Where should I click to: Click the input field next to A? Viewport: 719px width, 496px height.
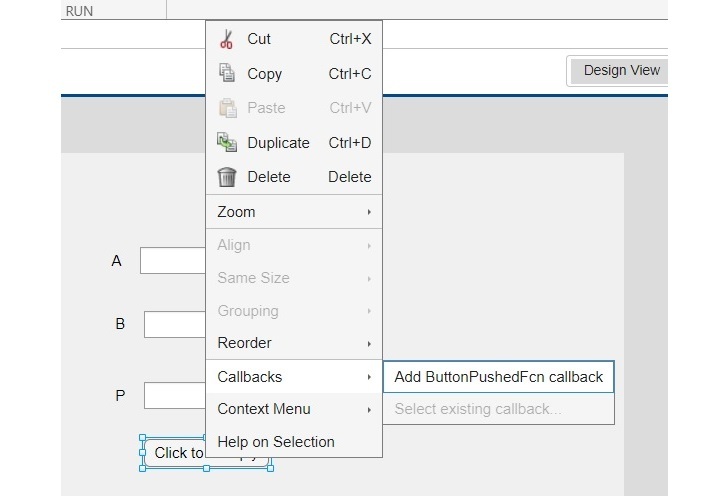click(172, 260)
